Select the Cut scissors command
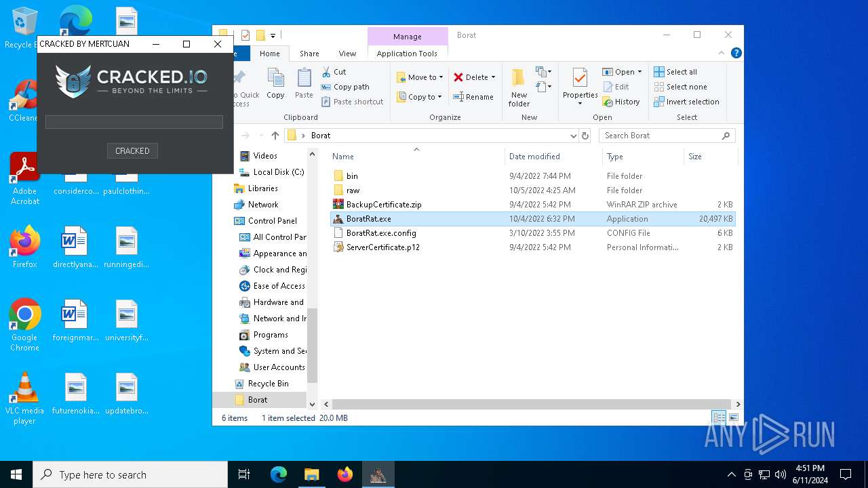The image size is (868, 488). coord(334,72)
